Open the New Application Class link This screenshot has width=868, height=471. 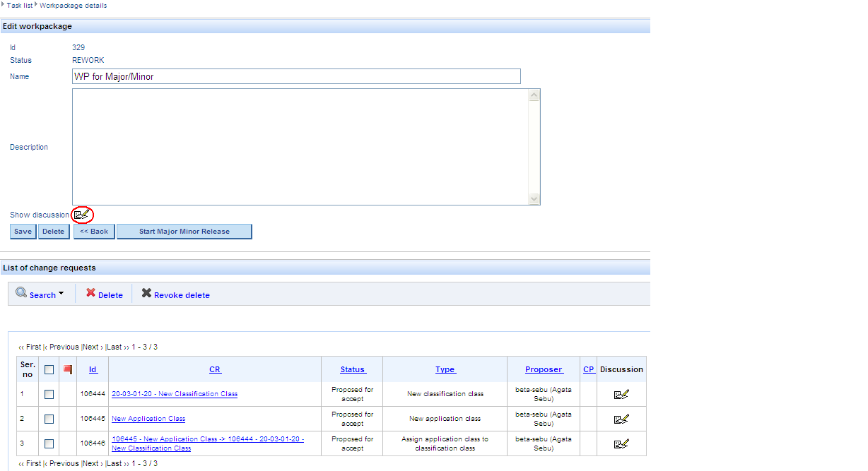click(x=148, y=419)
